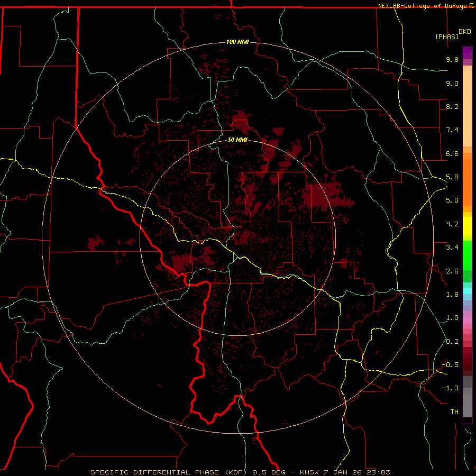
Task: Click the 5.8 scale value
Action: pyautogui.click(x=452, y=177)
